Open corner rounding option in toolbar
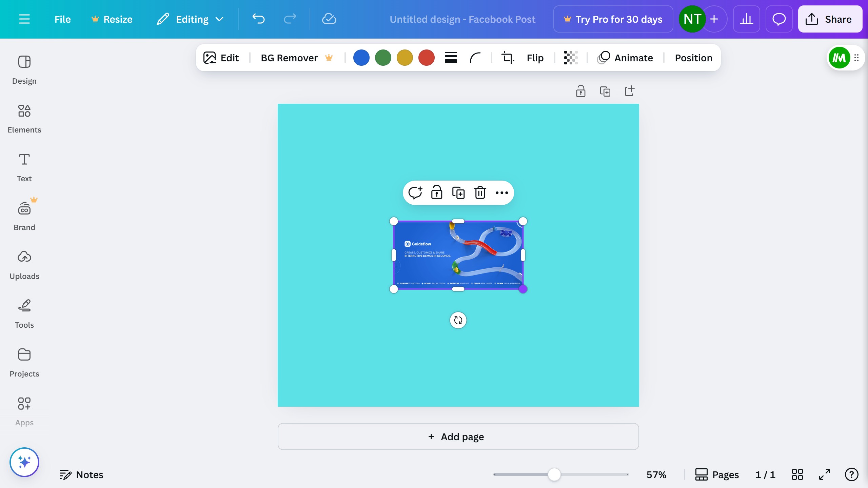Screen dimensions: 868x488 click(475, 58)
